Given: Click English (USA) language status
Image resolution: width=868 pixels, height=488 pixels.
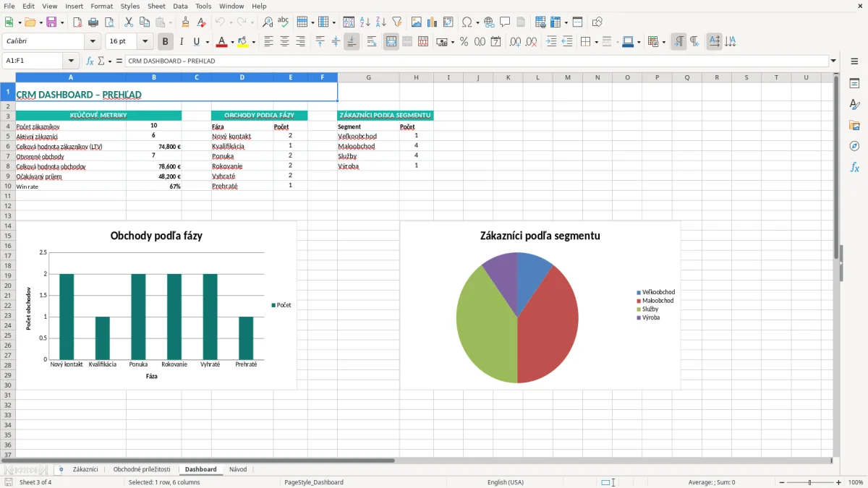Looking at the screenshot, I should pyautogui.click(x=506, y=482).
